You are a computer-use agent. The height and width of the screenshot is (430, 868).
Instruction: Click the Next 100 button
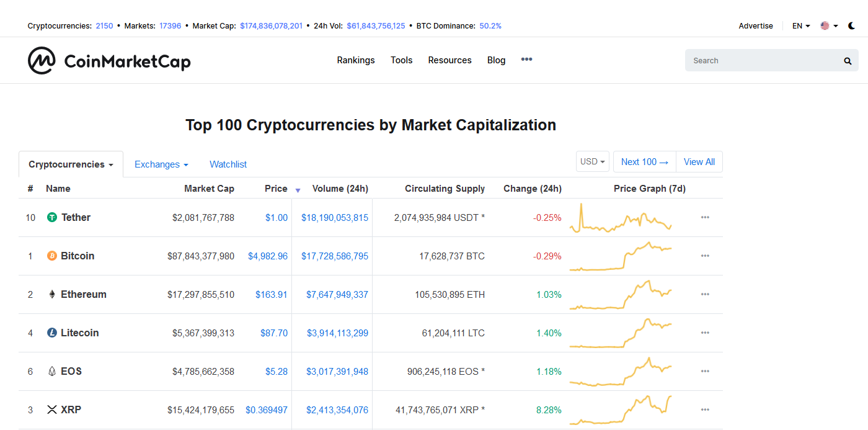(x=644, y=161)
